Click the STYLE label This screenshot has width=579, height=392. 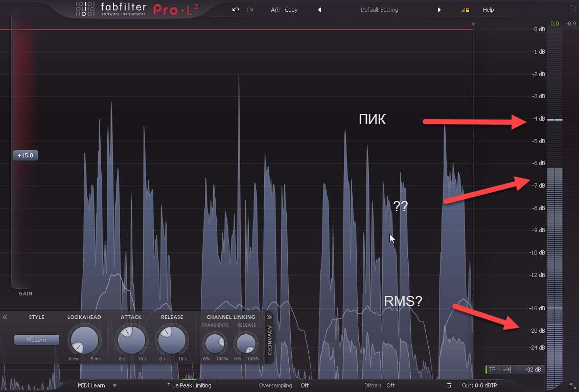(37, 317)
